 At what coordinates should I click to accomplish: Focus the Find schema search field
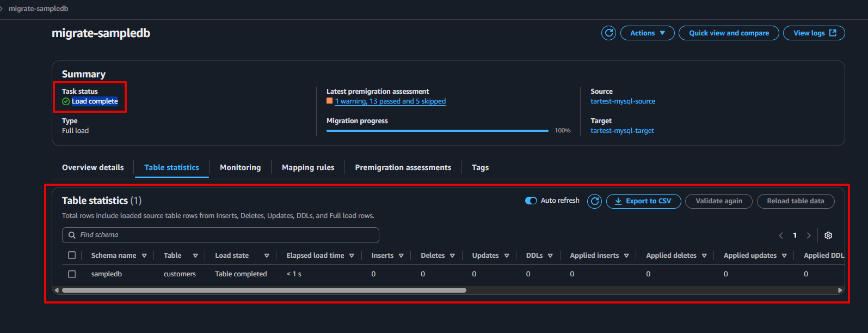pos(220,235)
